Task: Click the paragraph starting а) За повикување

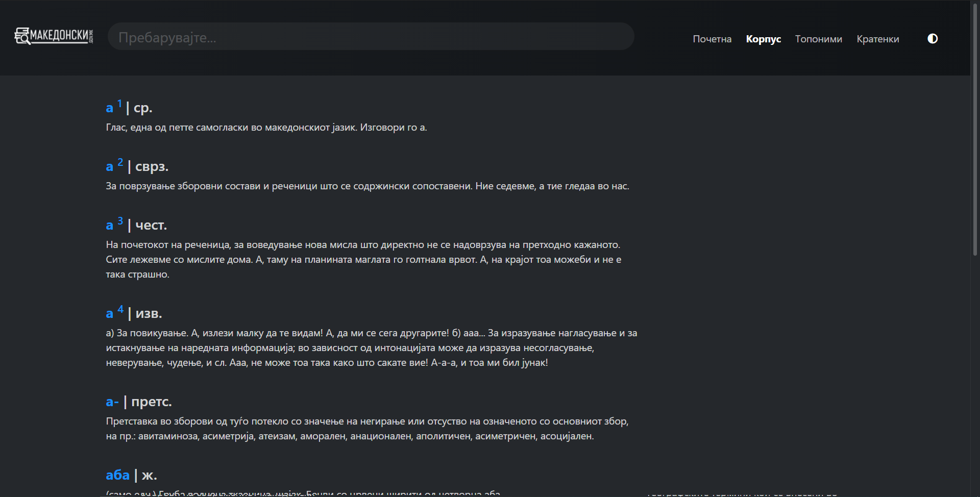Action: (x=371, y=348)
